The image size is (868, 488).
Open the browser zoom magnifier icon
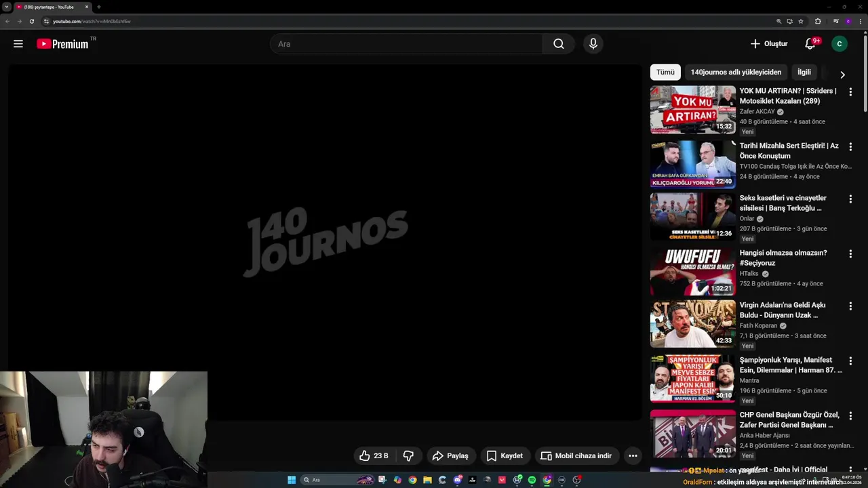778,21
